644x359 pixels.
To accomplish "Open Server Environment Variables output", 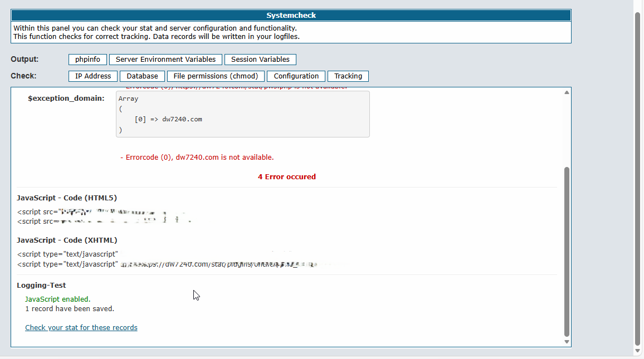I will (x=165, y=60).
